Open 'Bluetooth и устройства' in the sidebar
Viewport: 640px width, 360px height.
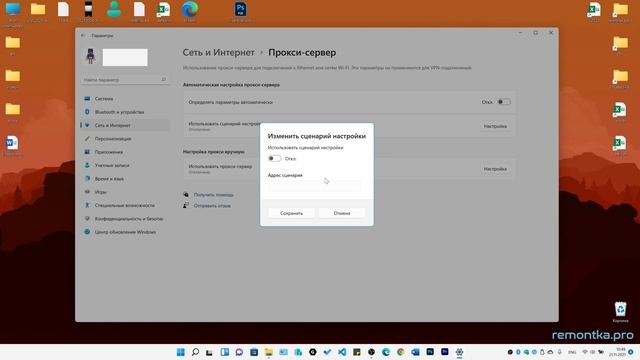pyautogui.click(x=125, y=112)
